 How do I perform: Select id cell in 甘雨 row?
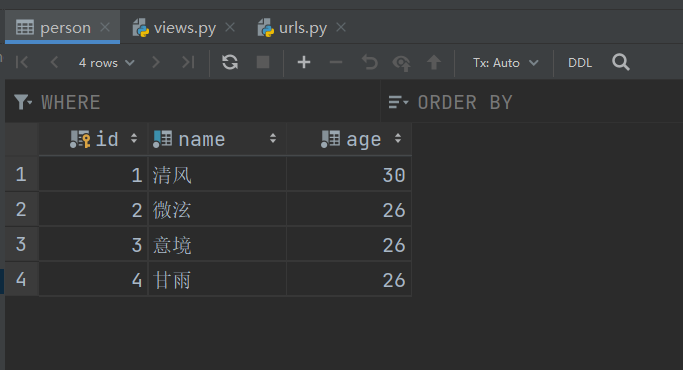point(93,279)
